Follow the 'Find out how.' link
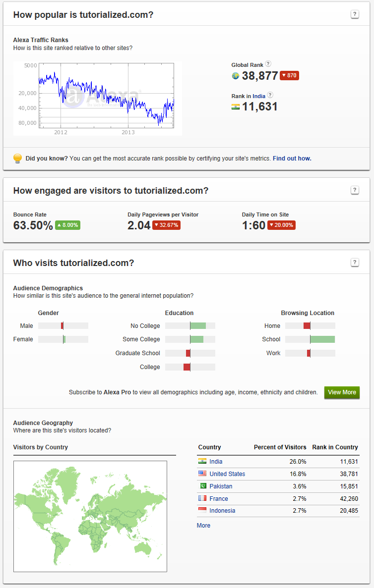The image size is (374, 588). pyautogui.click(x=292, y=158)
